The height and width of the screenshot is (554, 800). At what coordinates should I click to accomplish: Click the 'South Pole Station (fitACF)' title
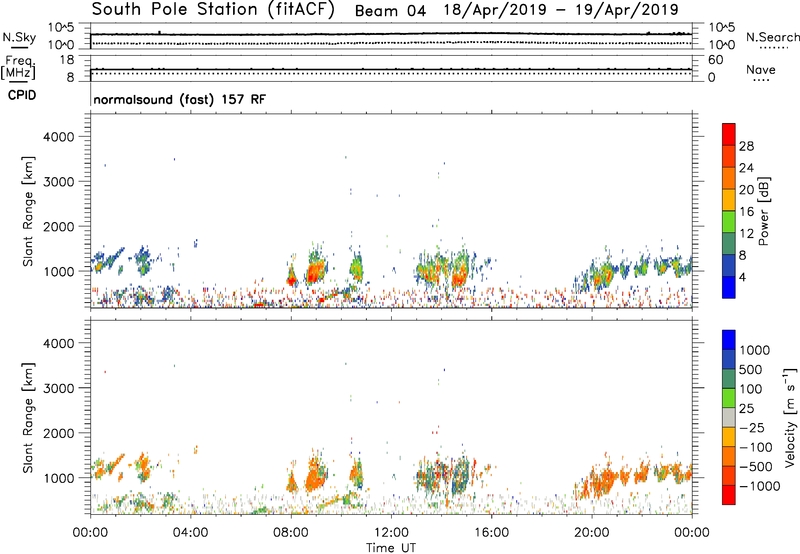213,10
